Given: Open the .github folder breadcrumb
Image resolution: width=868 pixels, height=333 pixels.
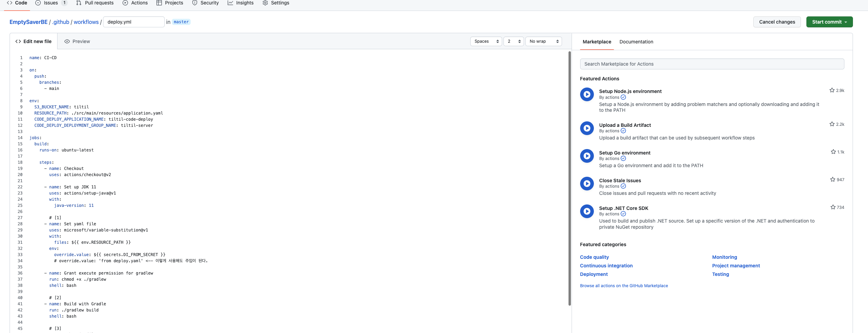Looking at the screenshot, I should click(x=61, y=22).
